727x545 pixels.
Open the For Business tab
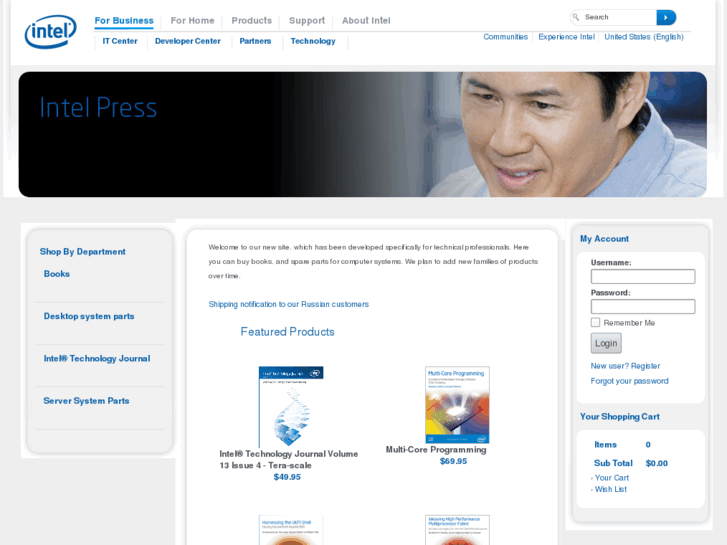point(124,20)
